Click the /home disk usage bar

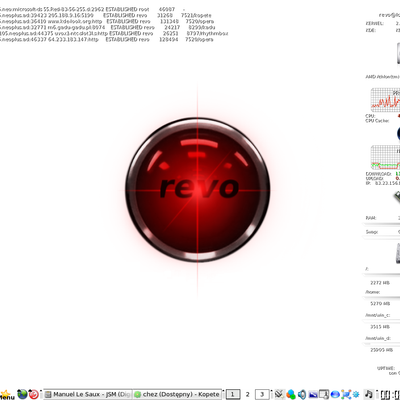pos(381,297)
